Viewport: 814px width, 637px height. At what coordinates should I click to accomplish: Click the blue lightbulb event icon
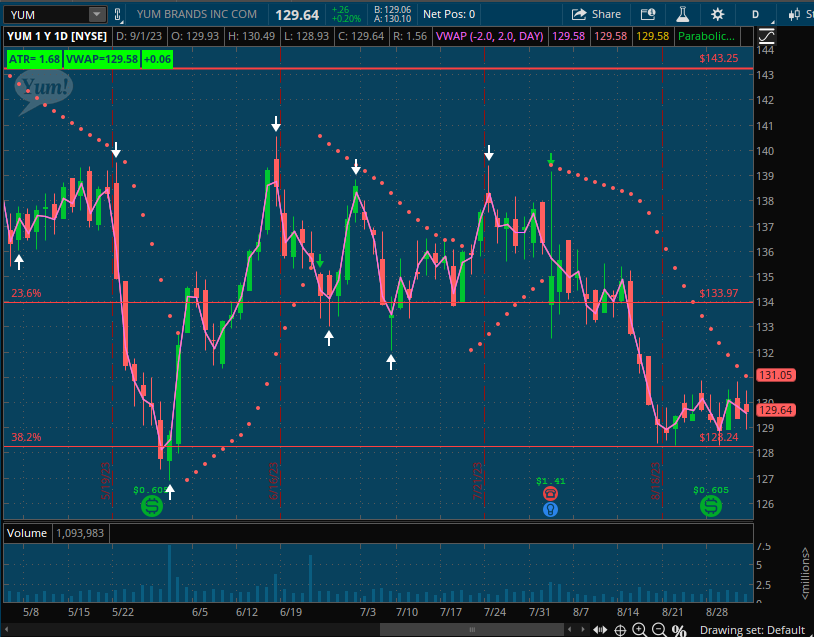pos(550,510)
